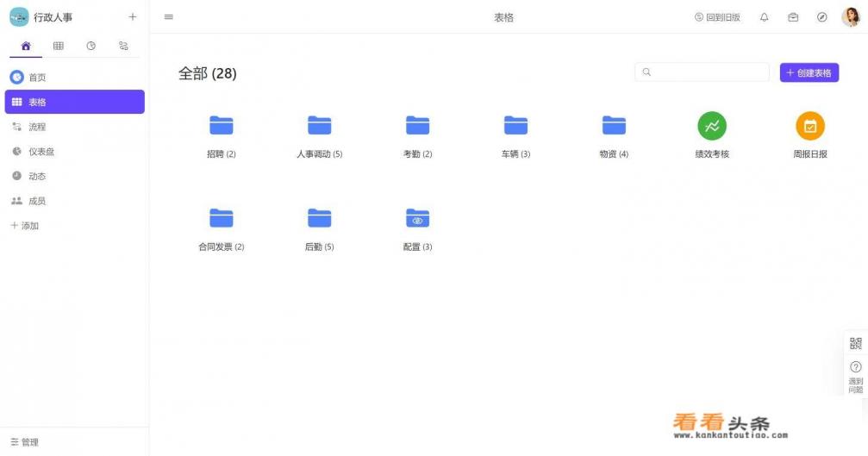Switch to the table grid tab icon
Image resolution: width=868 pixels, height=456 pixels.
[x=58, y=46]
